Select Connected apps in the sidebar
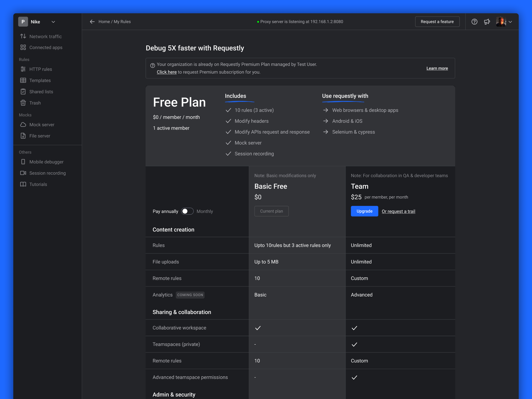 click(46, 47)
